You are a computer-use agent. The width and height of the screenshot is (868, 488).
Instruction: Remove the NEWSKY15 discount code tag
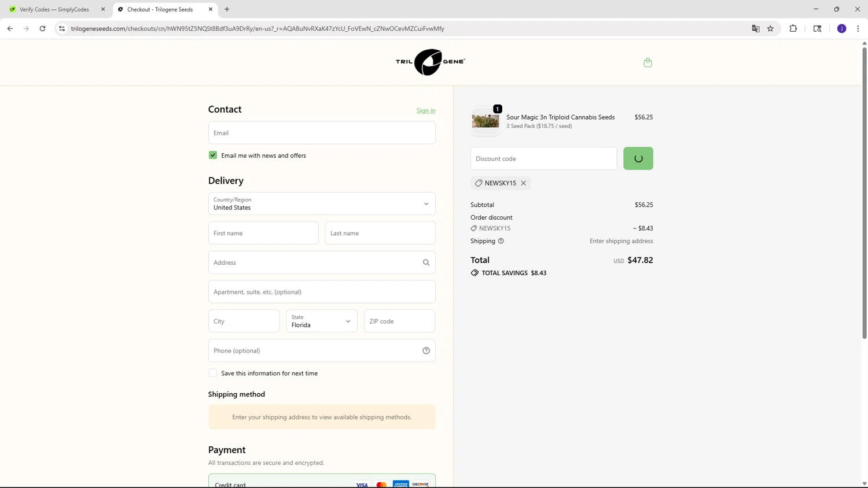coord(523,183)
